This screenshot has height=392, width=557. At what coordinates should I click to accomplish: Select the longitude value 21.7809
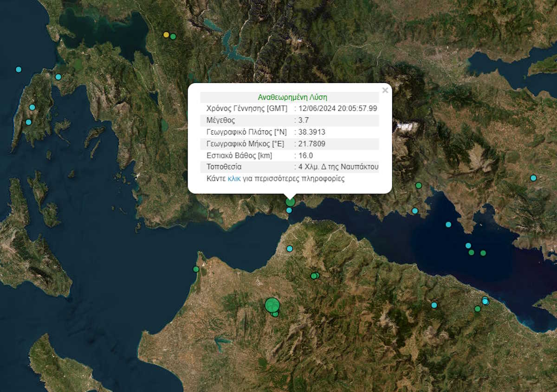[312, 143]
